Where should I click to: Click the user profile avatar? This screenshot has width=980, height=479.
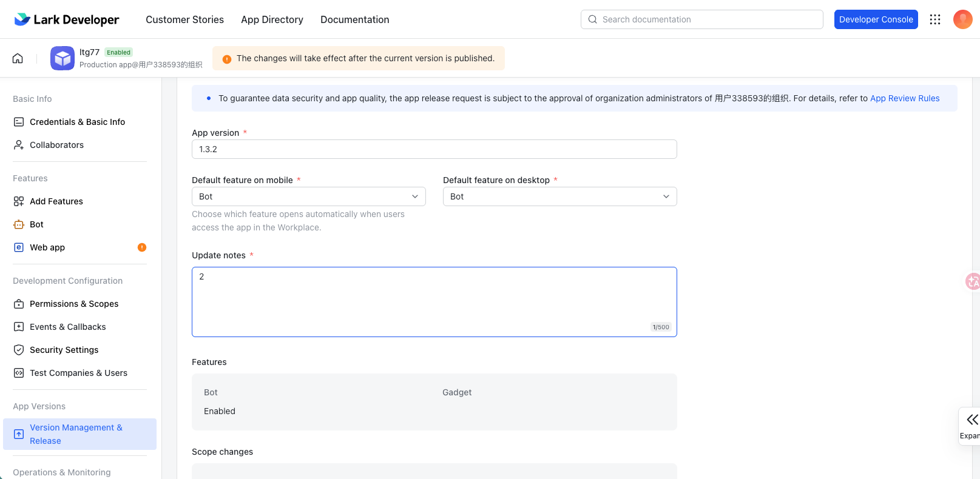[962, 19]
